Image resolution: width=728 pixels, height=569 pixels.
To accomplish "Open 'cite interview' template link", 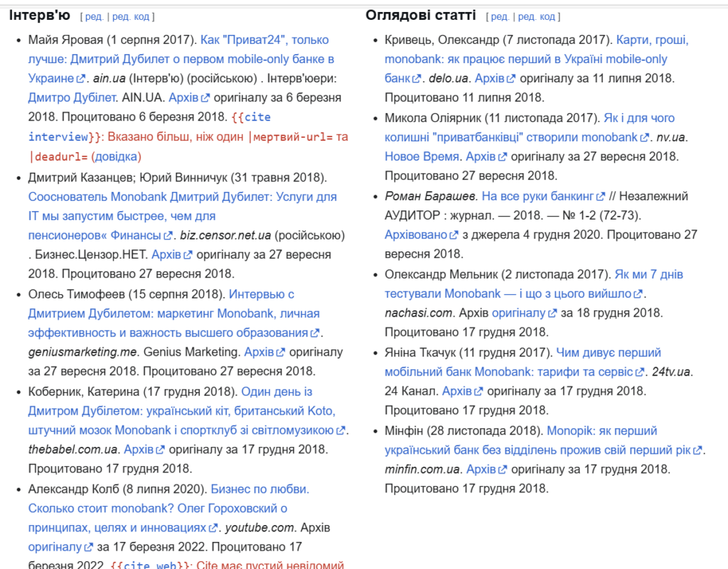I will (149, 126).
